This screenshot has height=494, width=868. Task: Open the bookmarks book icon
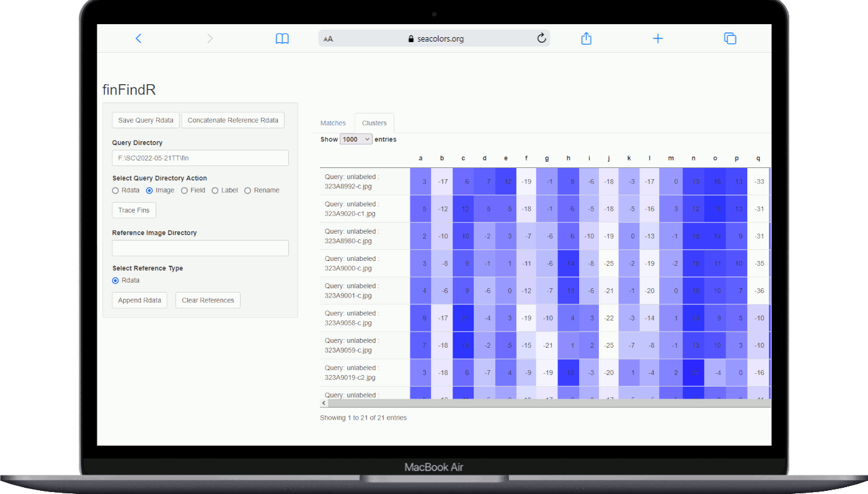click(x=282, y=38)
